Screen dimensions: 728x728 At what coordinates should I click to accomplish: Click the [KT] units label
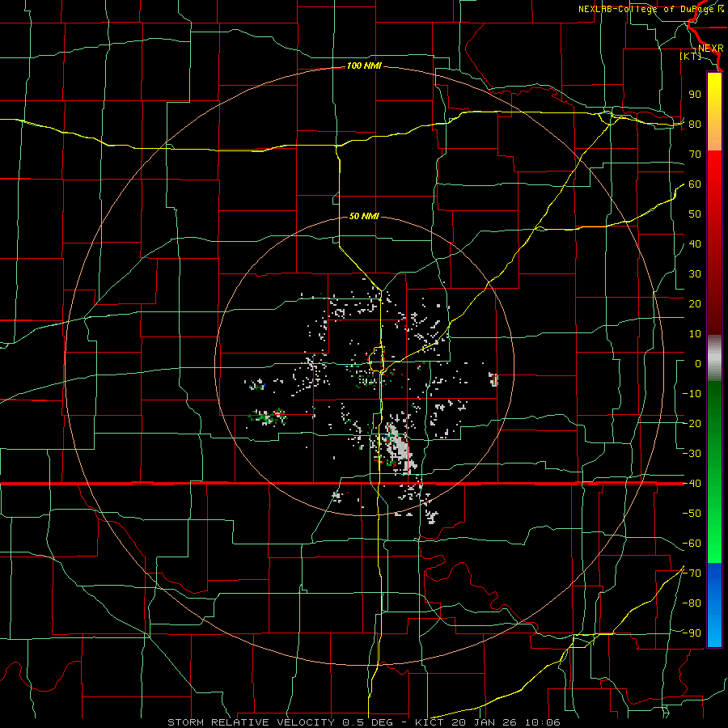tap(691, 56)
